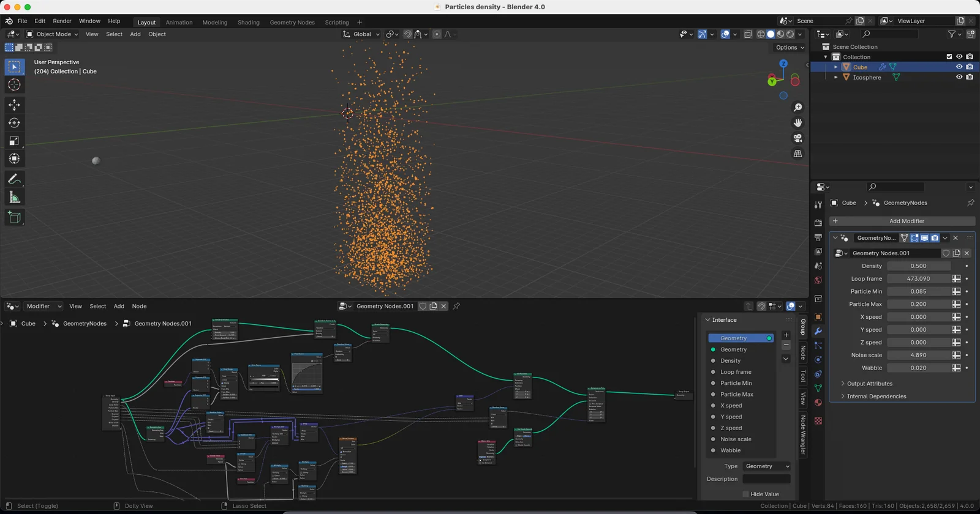
Task: Expand the Output Attributes section
Action: pyautogui.click(x=869, y=384)
